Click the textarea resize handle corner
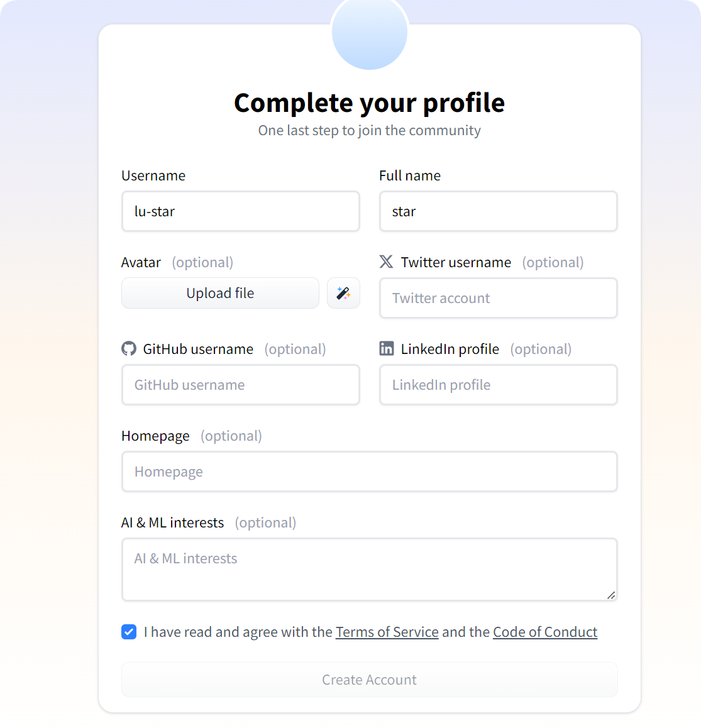Viewport: 701px width, 728px height. [x=611, y=595]
